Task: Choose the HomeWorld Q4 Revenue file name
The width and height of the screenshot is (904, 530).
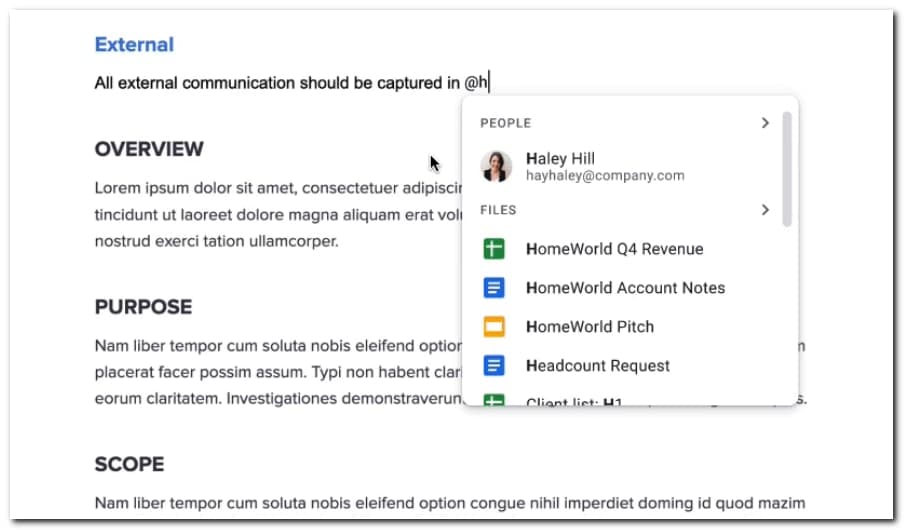Action: point(614,249)
